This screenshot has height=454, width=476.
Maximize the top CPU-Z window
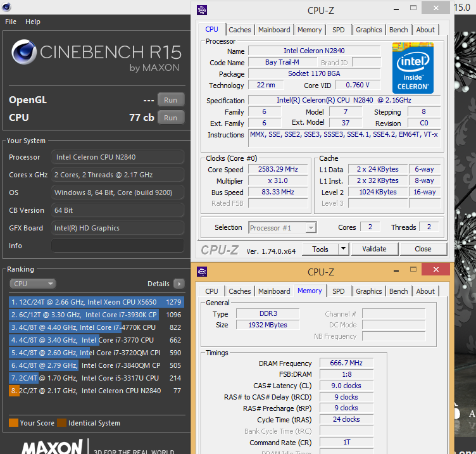(x=413, y=8)
